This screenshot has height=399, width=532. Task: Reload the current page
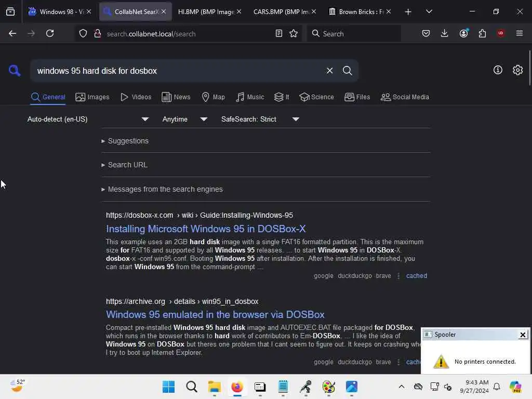coord(50,33)
